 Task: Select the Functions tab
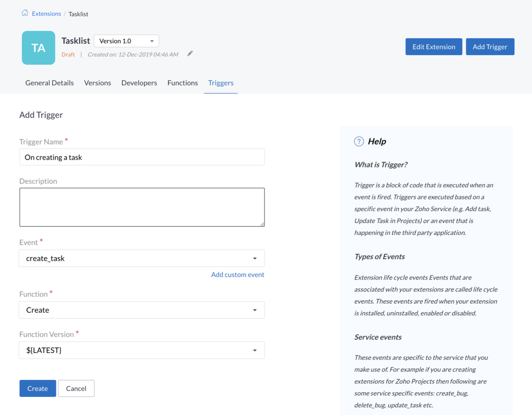pos(183,83)
